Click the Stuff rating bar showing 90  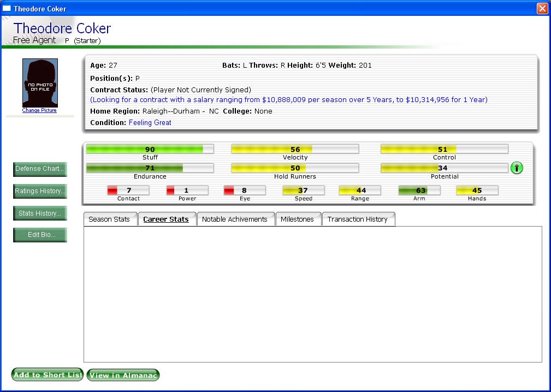pyautogui.click(x=150, y=149)
